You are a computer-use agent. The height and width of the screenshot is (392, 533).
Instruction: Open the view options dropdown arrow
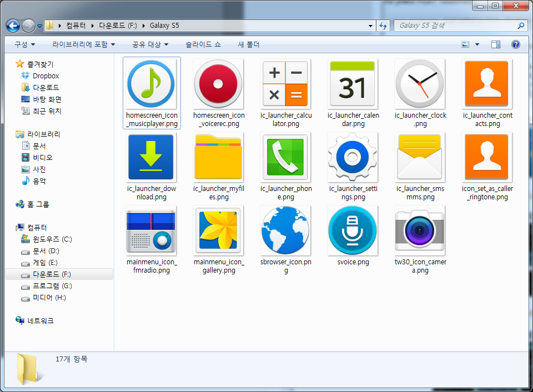pyautogui.click(x=477, y=44)
